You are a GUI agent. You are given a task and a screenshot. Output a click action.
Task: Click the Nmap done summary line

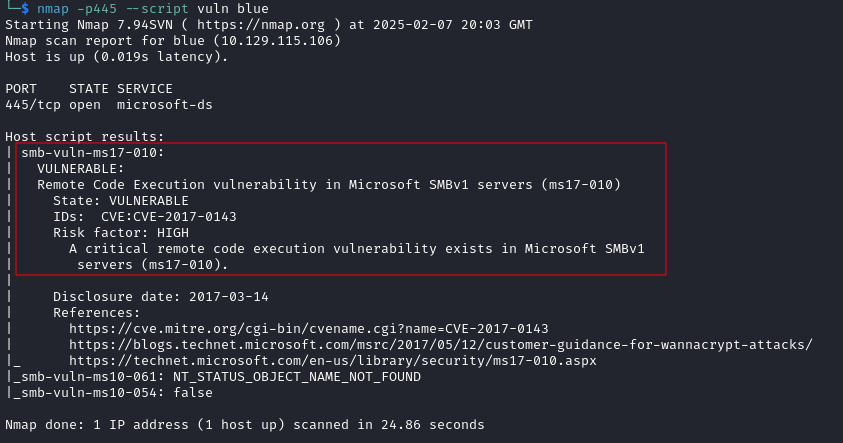point(245,425)
